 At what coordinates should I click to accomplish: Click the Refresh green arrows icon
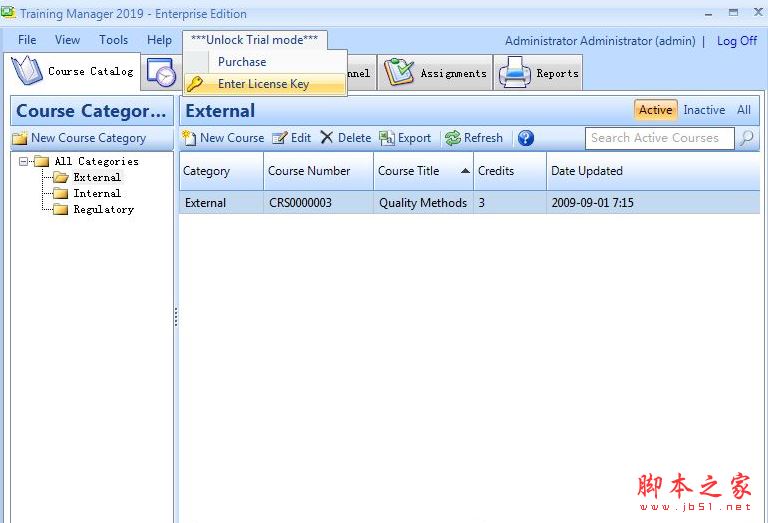coord(453,138)
